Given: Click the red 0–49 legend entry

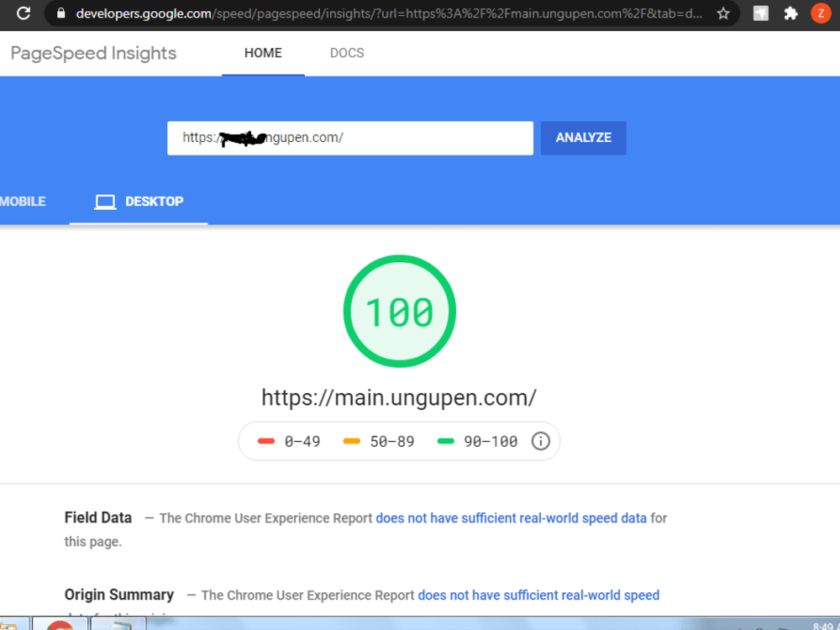Looking at the screenshot, I should 289,442.
